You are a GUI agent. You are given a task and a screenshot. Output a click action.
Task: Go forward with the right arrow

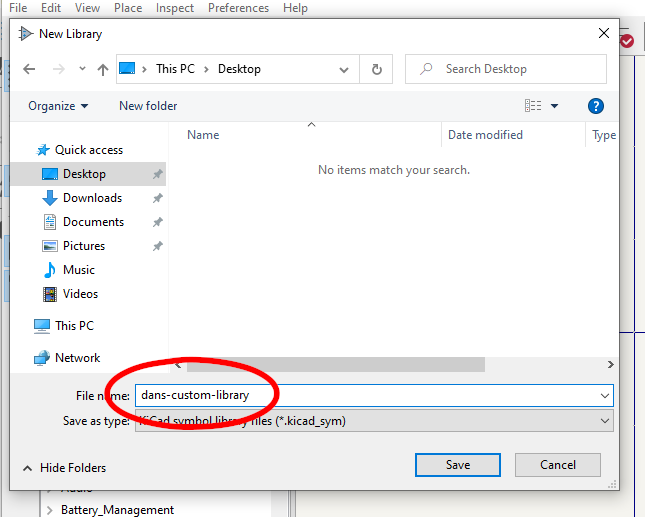[x=58, y=69]
